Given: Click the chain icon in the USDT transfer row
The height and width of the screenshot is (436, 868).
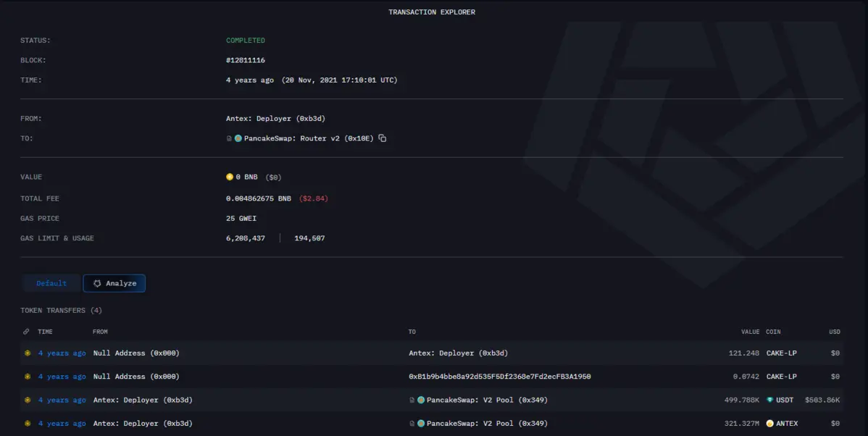Looking at the screenshot, I should (x=27, y=400).
